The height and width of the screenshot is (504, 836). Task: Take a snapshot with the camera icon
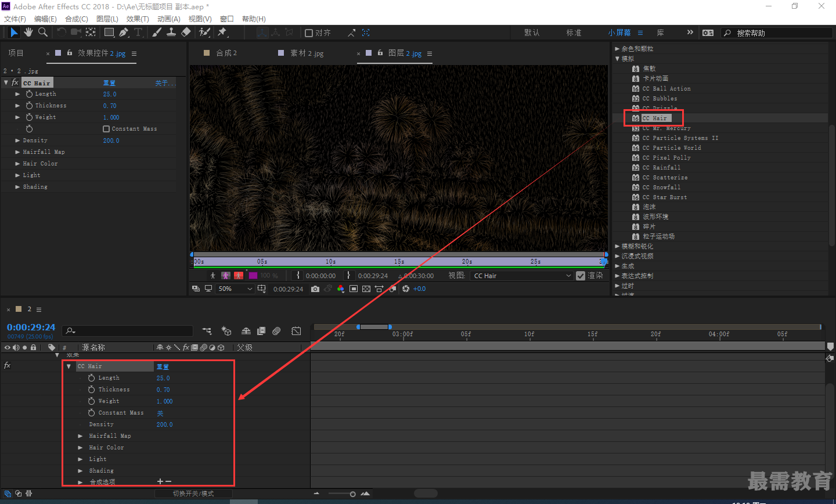315,289
